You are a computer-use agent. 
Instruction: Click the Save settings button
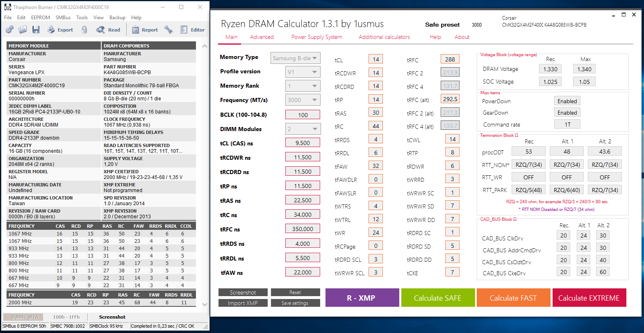(x=295, y=303)
